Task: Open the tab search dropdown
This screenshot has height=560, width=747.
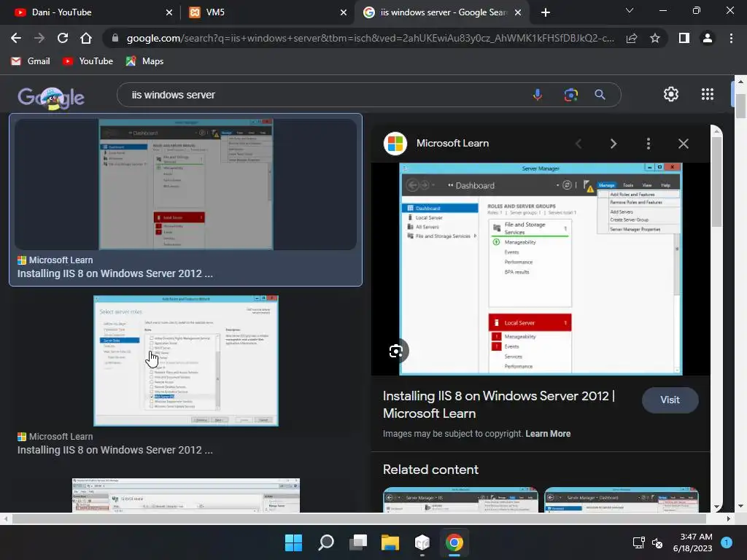Action: click(630, 10)
